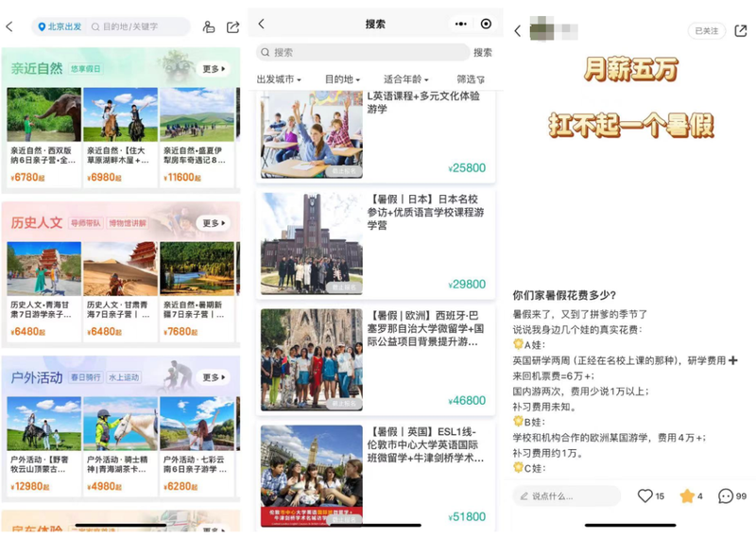This screenshot has width=756, height=539.
Task: Toggle the star favorite icon
Action: point(687,496)
